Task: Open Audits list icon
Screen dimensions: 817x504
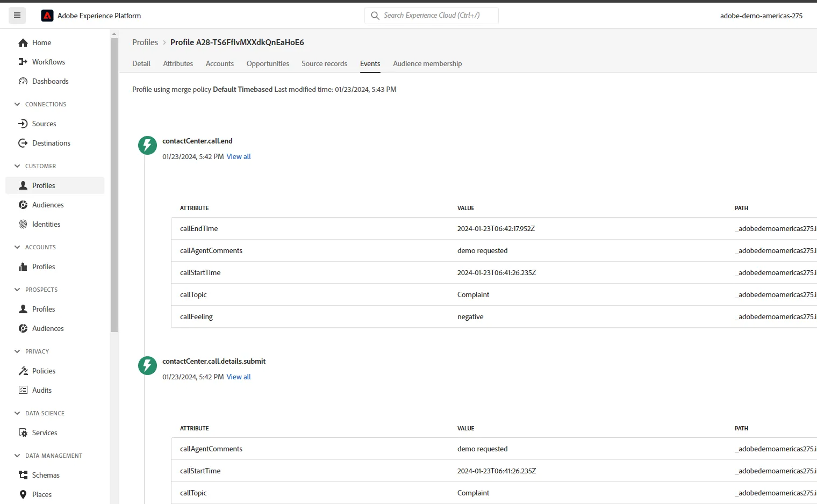Action: 23,390
